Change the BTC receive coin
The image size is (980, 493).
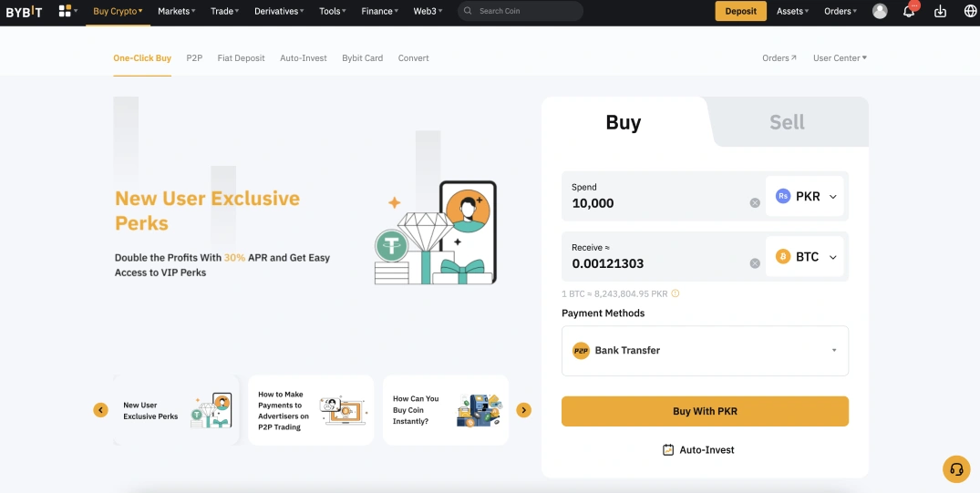tap(804, 257)
